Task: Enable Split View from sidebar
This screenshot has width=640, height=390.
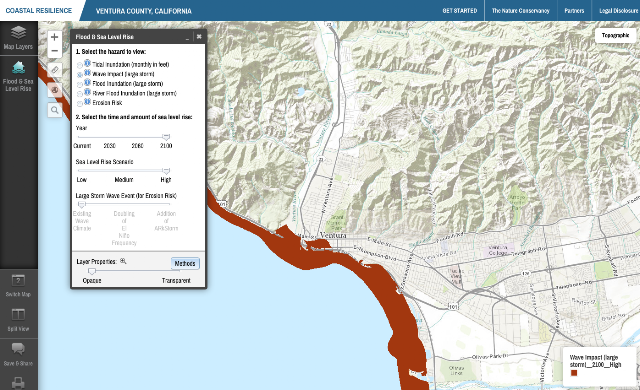Action: (x=18, y=315)
